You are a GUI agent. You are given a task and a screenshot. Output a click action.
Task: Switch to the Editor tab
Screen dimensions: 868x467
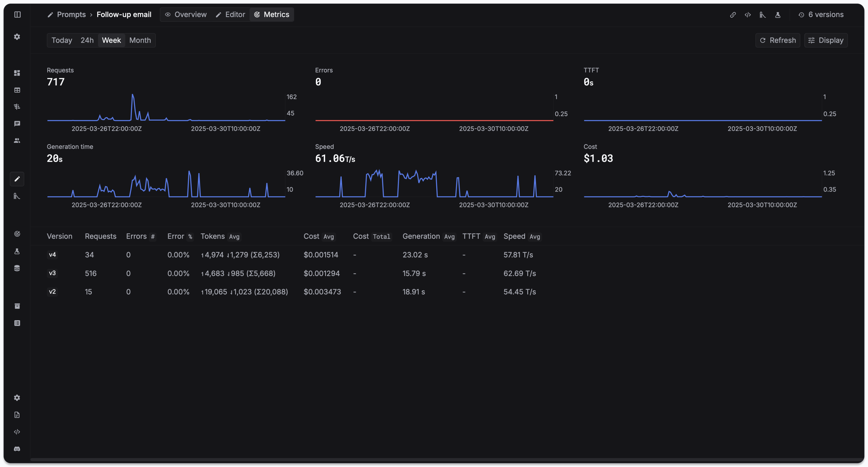(x=230, y=15)
